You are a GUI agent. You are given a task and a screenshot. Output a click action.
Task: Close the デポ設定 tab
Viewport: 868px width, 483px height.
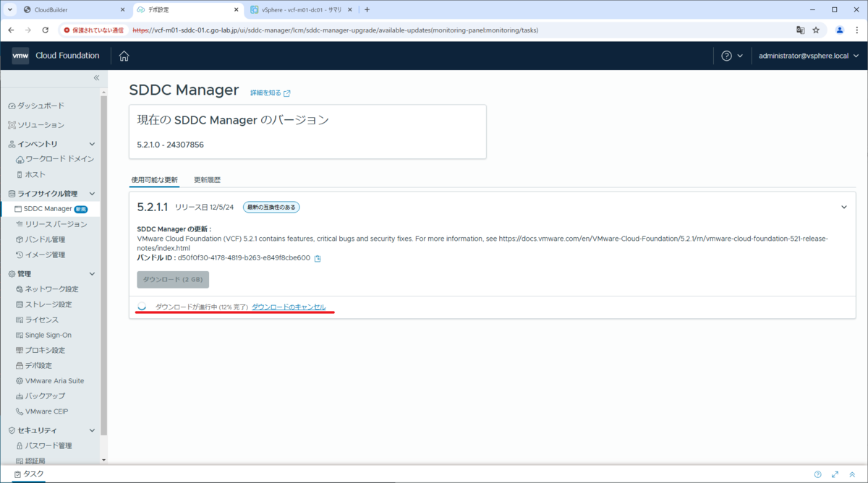[x=237, y=10]
